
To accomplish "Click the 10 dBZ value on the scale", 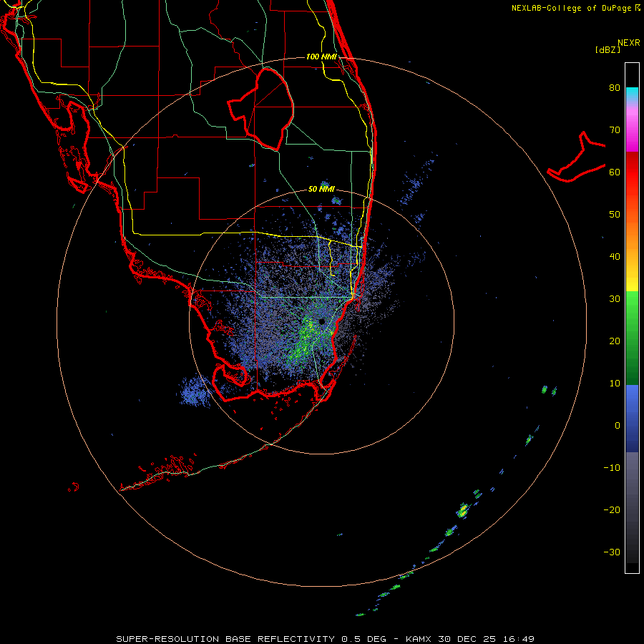I will (615, 384).
